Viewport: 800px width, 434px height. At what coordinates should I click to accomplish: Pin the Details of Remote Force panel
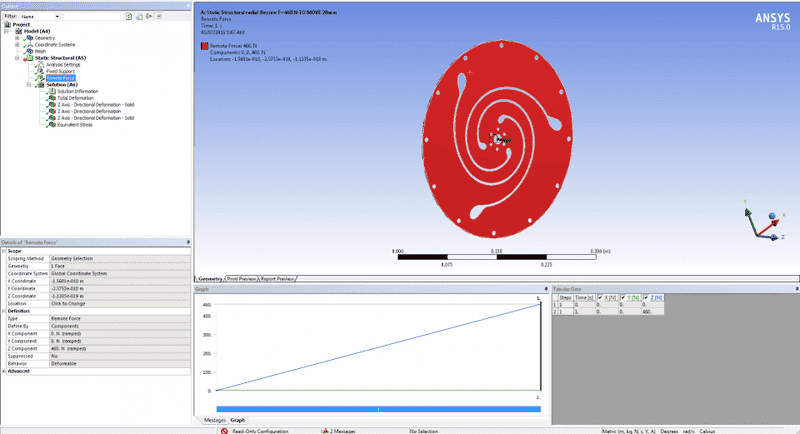point(188,242)
